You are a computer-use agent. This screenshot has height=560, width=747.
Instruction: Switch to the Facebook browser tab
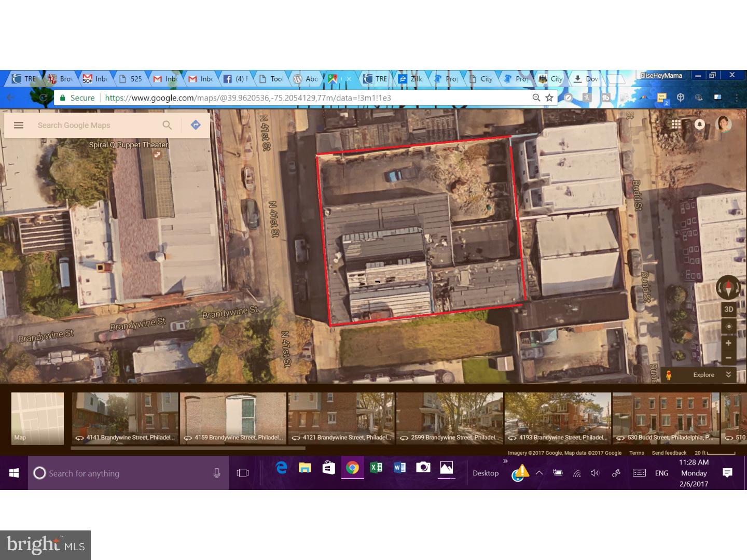(x=236, y=79)
